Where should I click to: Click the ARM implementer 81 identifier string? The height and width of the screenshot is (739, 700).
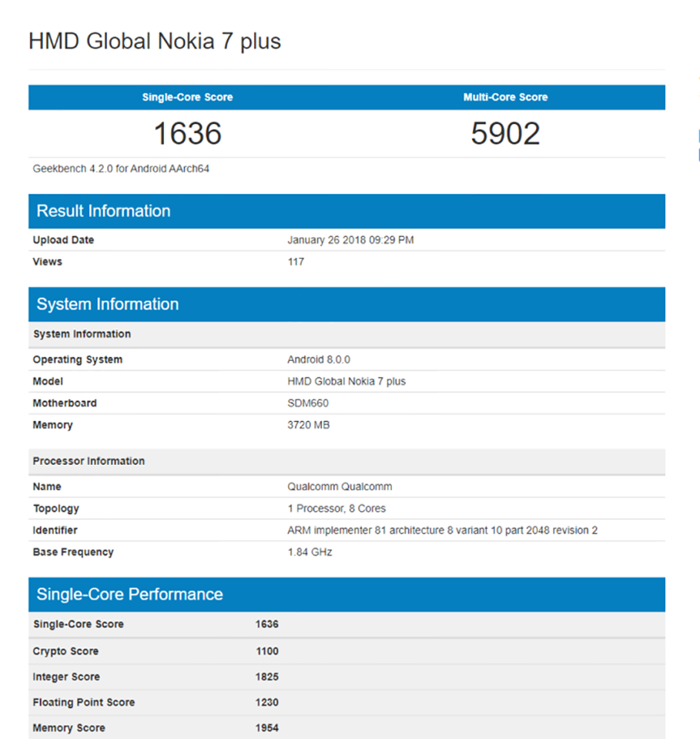443,530
